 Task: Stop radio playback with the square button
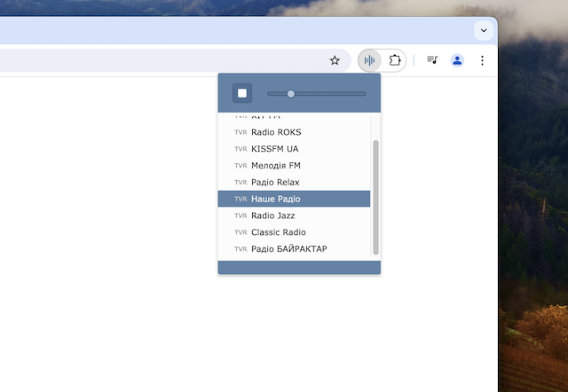pos(242,93)
